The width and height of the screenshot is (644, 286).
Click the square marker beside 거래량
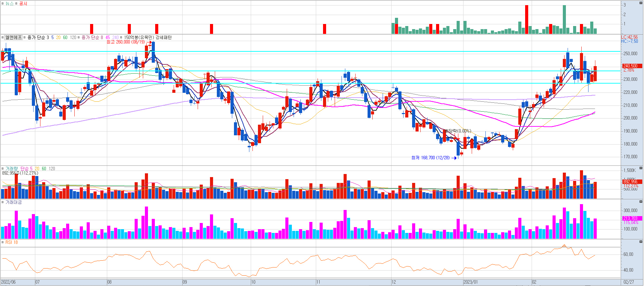tap(3, 169)
